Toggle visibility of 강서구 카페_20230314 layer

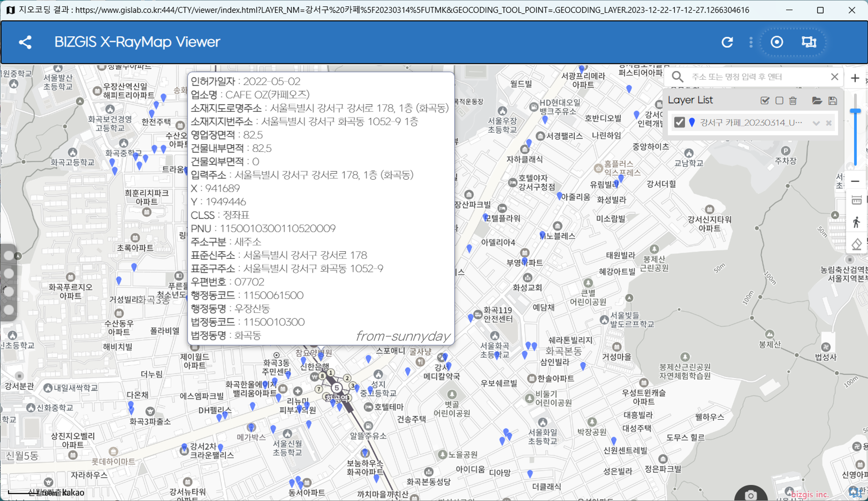point(679,122)
